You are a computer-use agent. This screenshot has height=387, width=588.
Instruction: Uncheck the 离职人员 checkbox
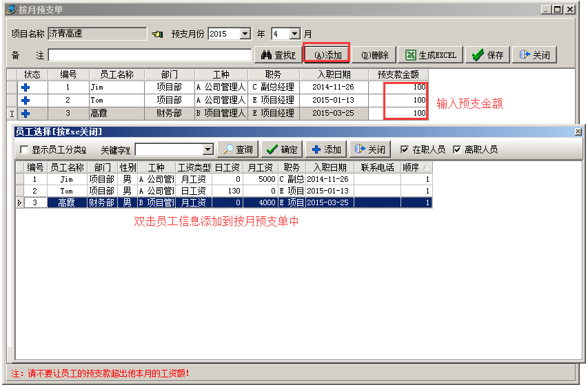pos(456,149)
